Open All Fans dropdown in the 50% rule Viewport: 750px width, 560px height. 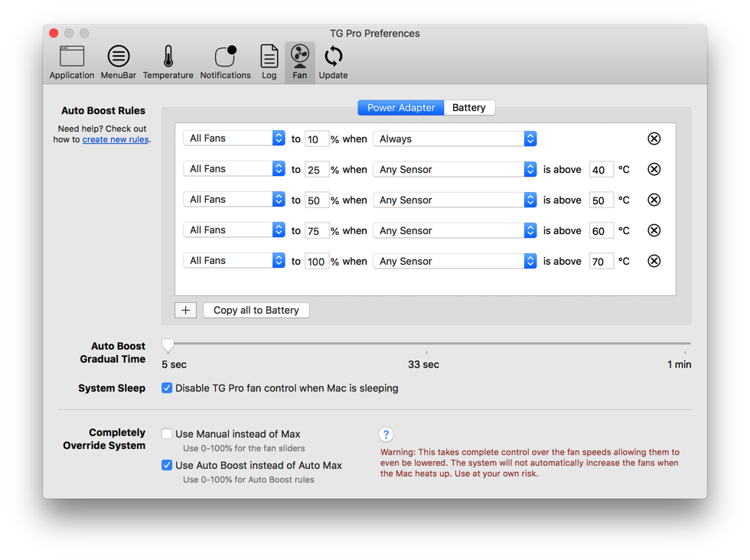pyautogui.click(x=234, y=200)
